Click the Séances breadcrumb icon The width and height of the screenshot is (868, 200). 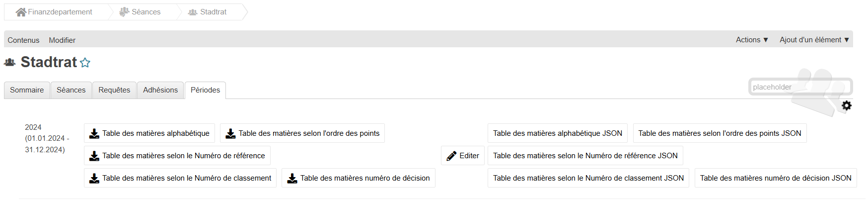(x=124, y=12)
